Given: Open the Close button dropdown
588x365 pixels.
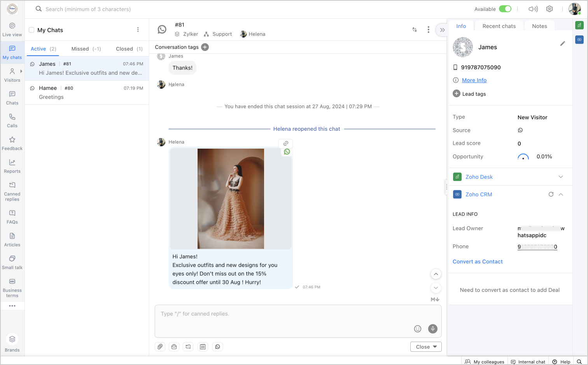Looking at the screenshot, I should coord(435,347).
